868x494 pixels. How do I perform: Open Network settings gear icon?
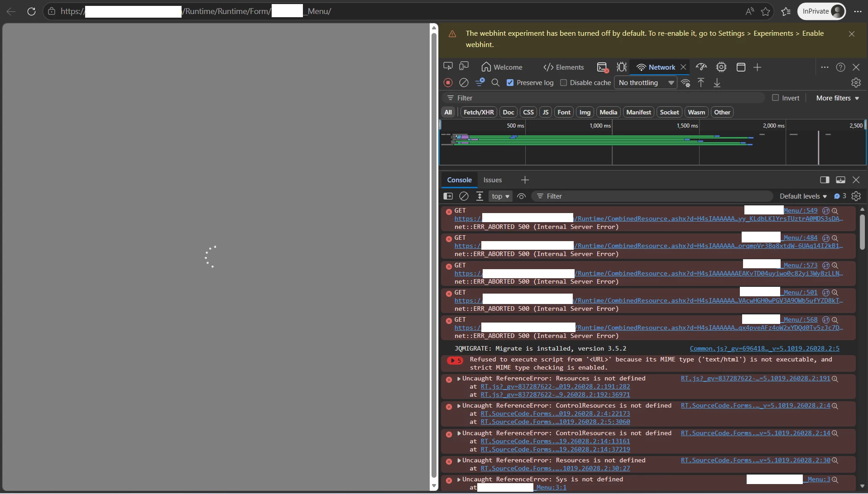pyautogui.click(x=856, y=82)
